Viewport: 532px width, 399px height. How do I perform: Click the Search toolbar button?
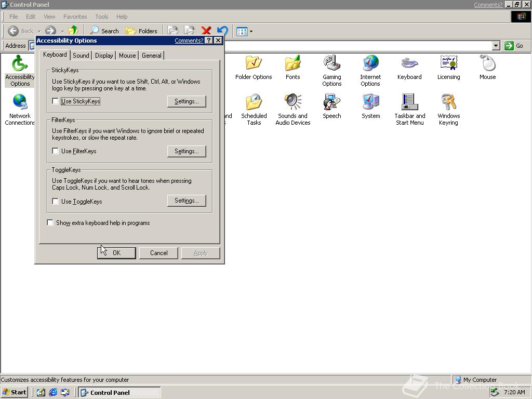click(104, 31)
